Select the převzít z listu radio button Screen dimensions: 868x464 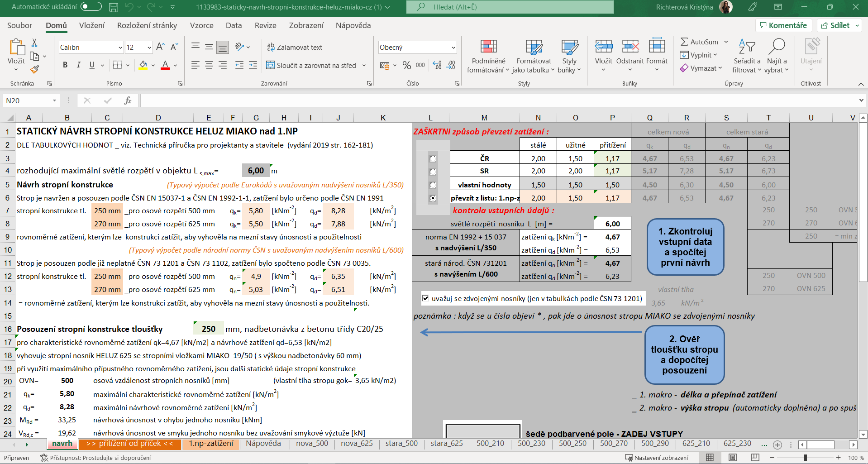coord(433,198)
